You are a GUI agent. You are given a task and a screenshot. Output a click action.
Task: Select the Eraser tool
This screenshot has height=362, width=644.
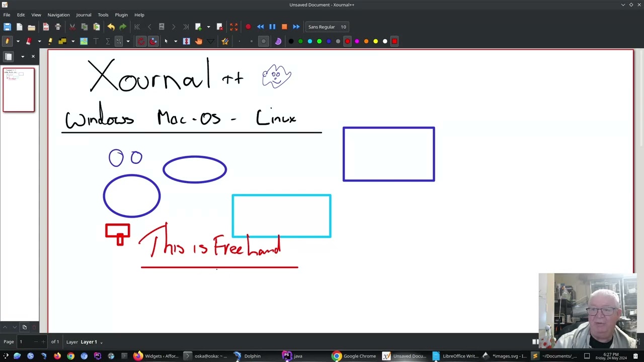(29, 41)
